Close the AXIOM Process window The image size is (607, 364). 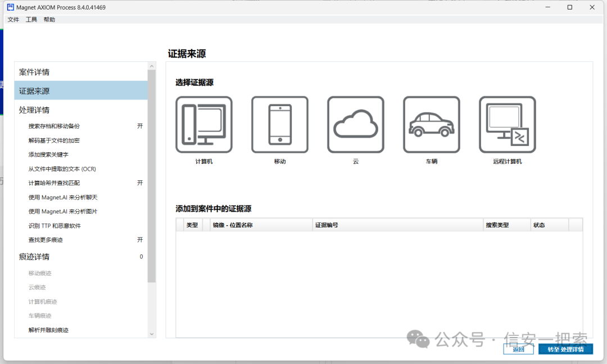pyautogui.click(x=592, y=7)
